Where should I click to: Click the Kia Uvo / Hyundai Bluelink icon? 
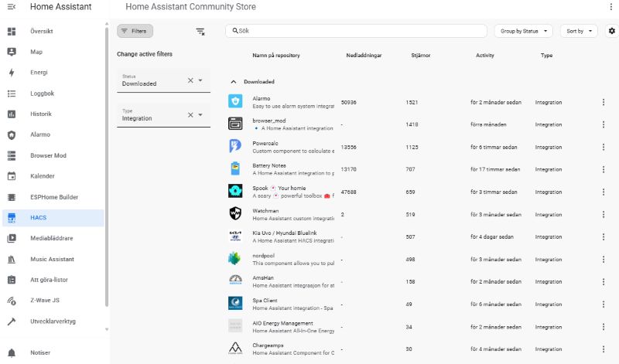coord(235,236)
